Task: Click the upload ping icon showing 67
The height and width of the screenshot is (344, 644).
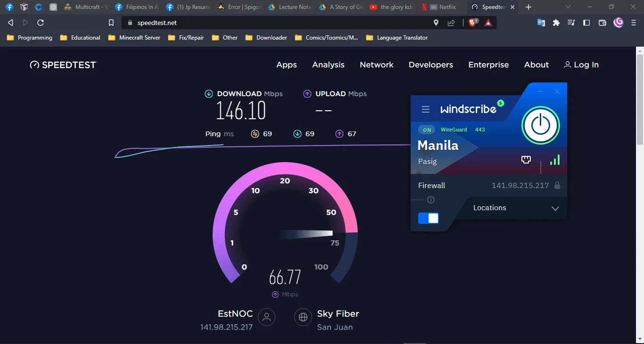Action: point(339,134)
